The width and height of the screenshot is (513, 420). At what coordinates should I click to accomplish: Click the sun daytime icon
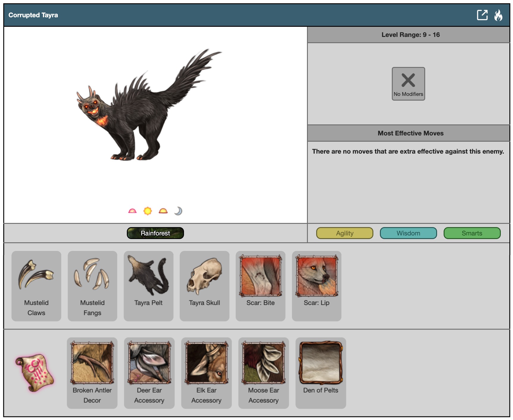point(148,211)
